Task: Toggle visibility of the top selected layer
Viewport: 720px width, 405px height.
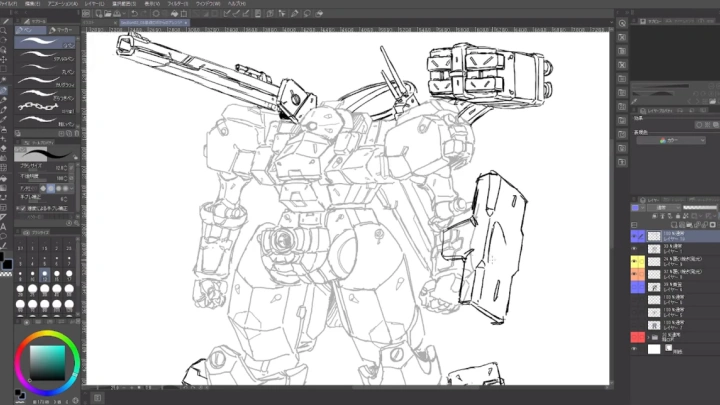Action: tap(636, 237)
